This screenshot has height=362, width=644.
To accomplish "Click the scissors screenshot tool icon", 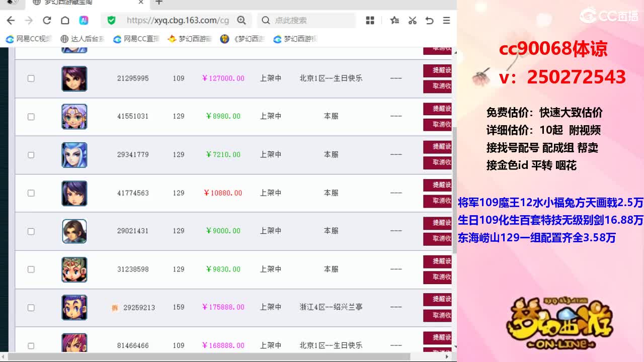I will [412, 20].
